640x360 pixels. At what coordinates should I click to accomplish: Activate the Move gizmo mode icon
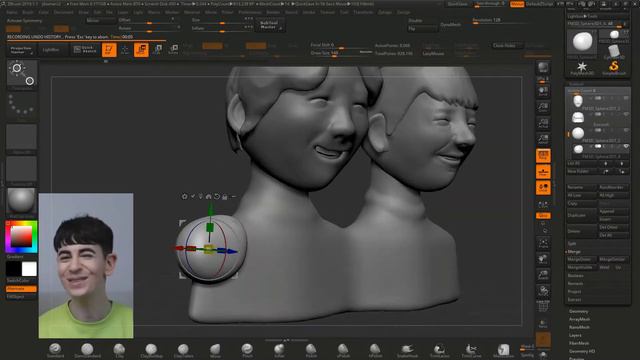[141, 50]
